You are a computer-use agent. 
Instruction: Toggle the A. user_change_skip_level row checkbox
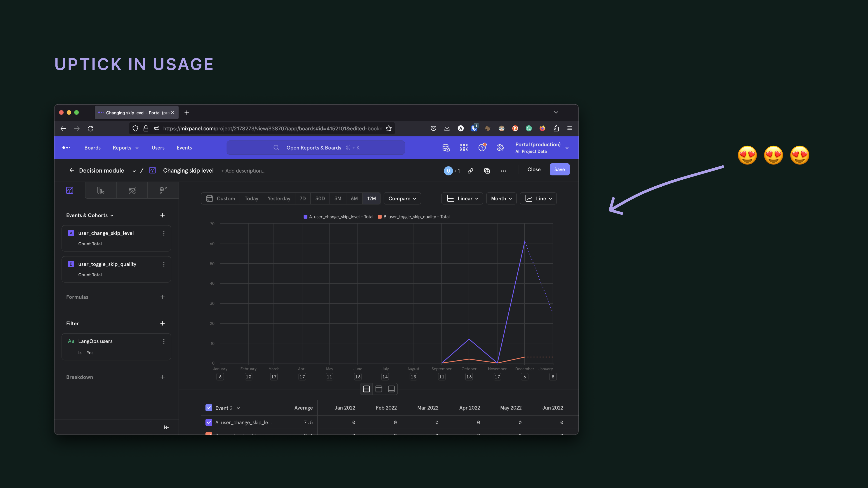209,422
